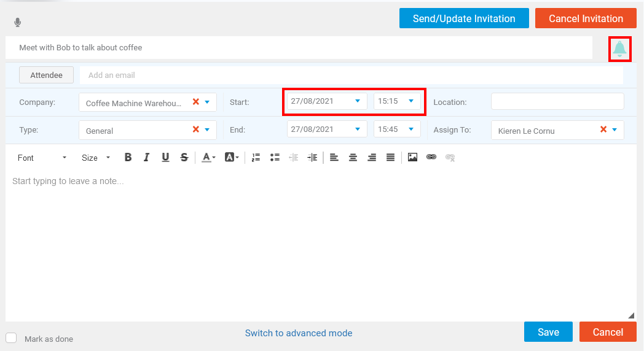This screenshot has height=351, width=644.
Task: Center align the note text
Action: (x=353, y=158)
